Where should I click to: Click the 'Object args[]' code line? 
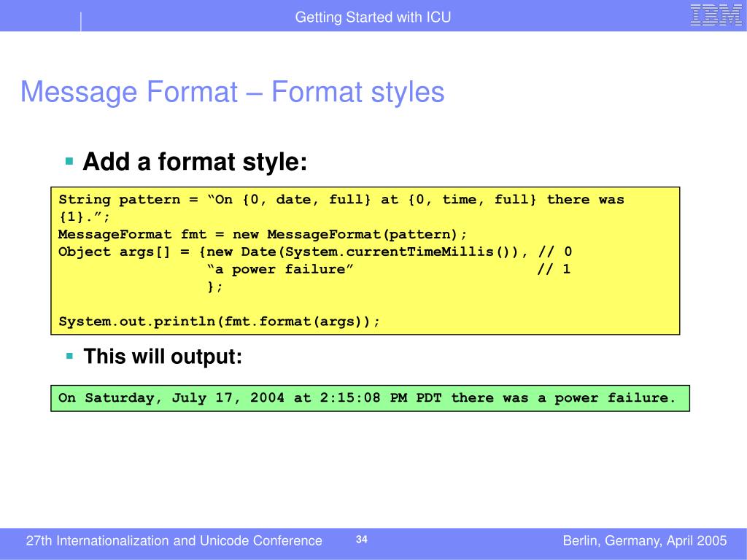[x=315, y=252]
